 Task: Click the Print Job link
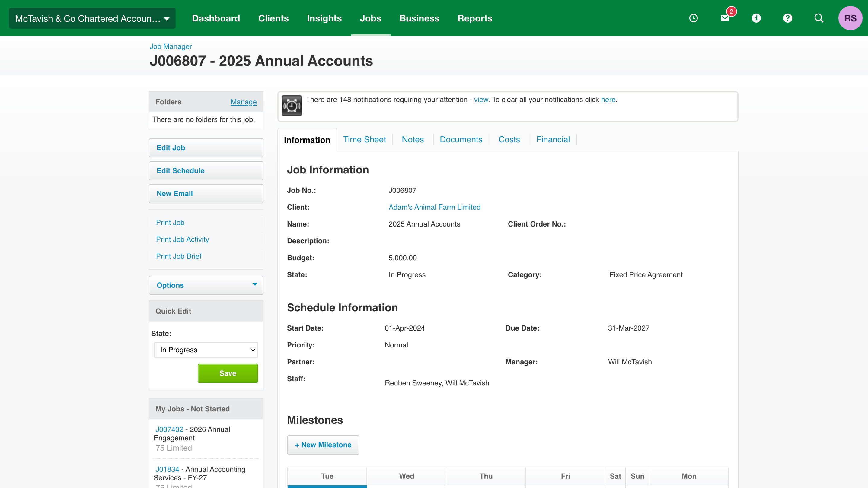coord(170,223)
